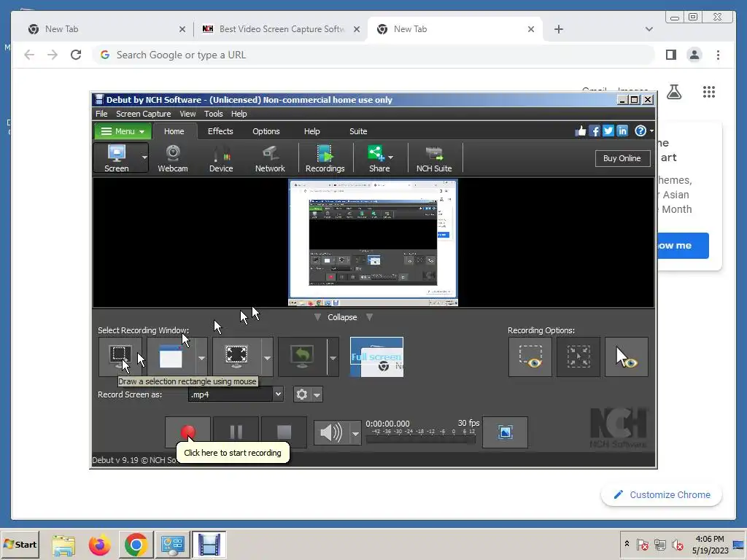Choose the Device capture source
This screenshot has width=747, height=560.
click(x=221, y=158)
